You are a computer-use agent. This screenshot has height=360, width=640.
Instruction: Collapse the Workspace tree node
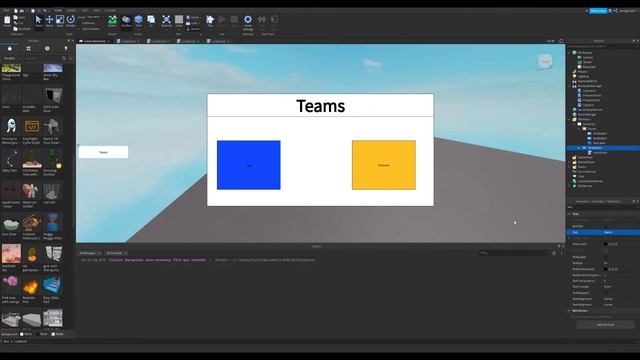pos(569,53)
